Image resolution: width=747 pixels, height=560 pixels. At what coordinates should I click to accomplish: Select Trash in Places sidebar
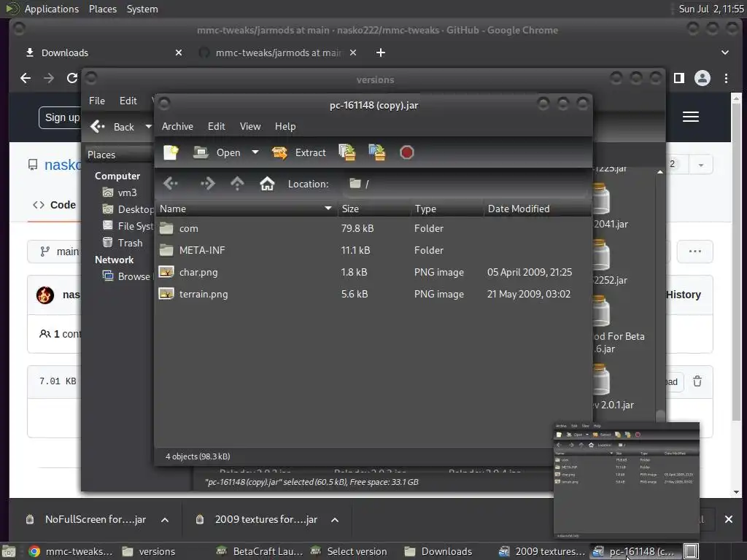pos(123,243)
